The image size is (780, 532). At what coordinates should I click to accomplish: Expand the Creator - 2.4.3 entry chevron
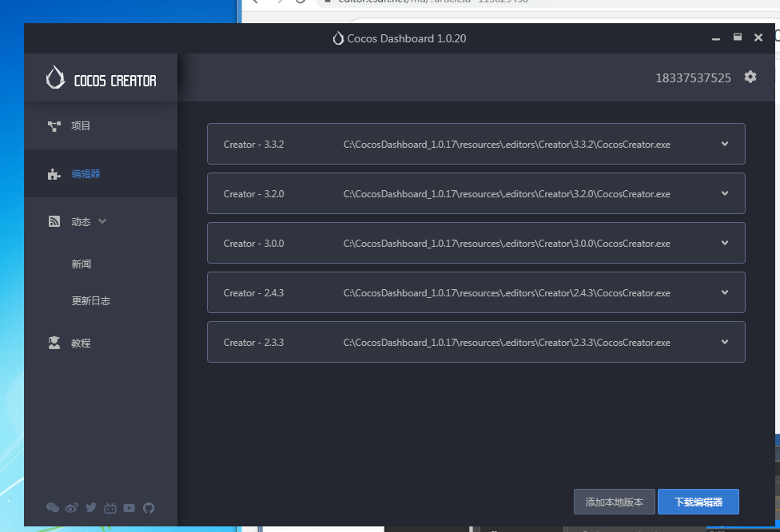point(725,292)
